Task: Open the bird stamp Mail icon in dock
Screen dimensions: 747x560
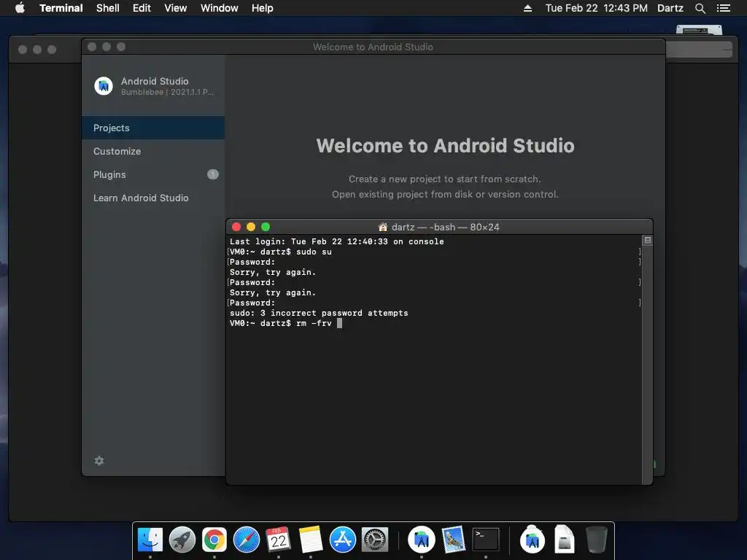Action: (x=453, y=540)
